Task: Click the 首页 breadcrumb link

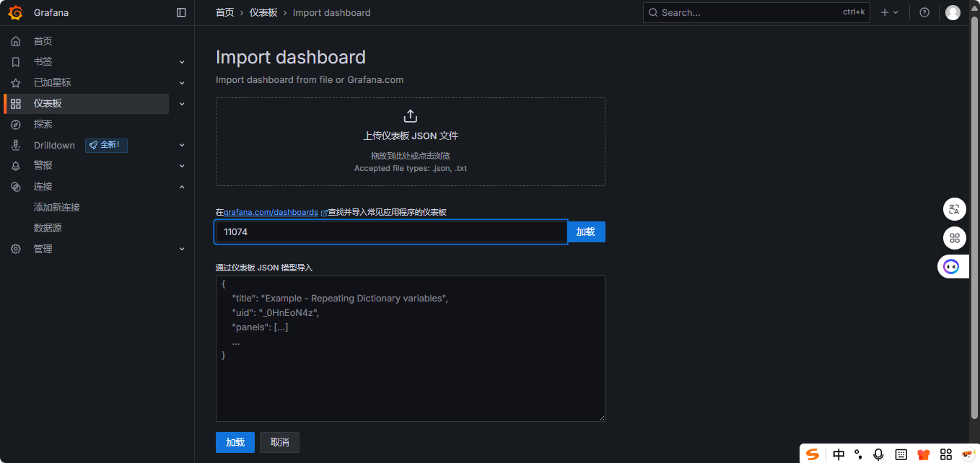Action: pyautogui.click(x=225, y=12)
